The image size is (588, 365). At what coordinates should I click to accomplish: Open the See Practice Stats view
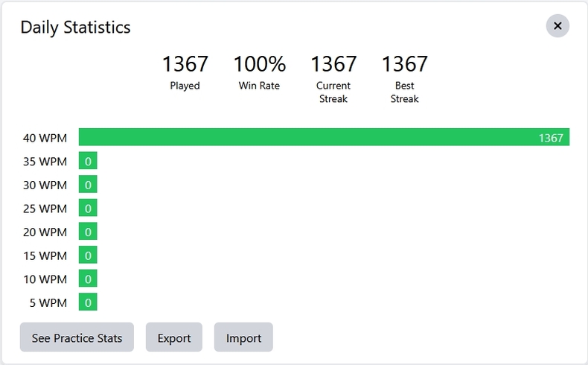point(77,337)
